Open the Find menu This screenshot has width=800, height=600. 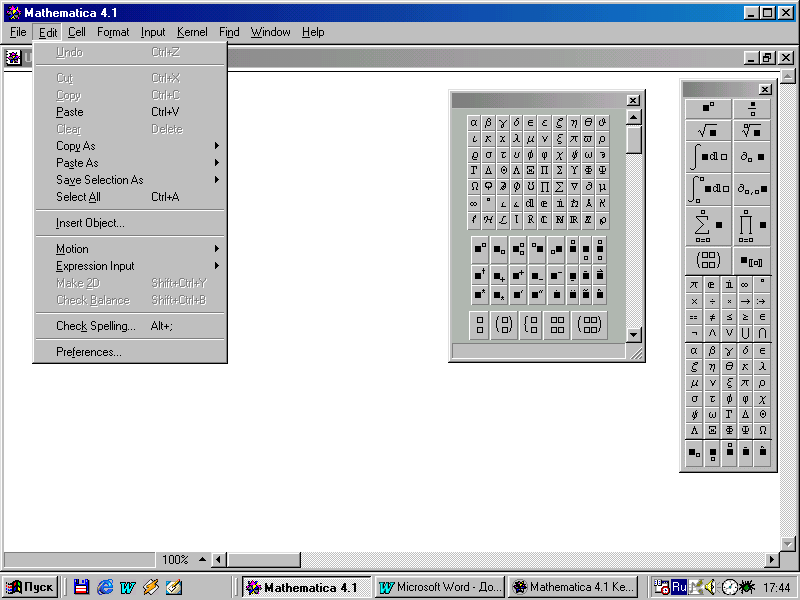tap(229, 32)
